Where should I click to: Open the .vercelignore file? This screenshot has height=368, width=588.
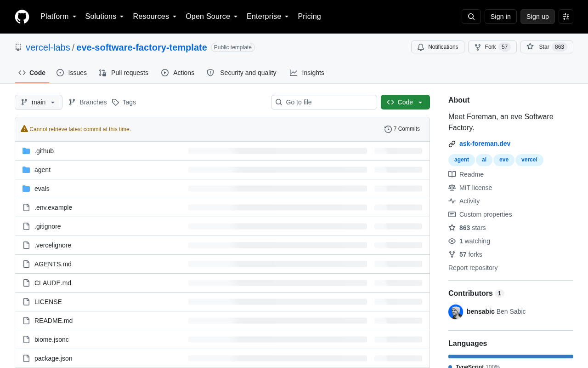[53, 245]
